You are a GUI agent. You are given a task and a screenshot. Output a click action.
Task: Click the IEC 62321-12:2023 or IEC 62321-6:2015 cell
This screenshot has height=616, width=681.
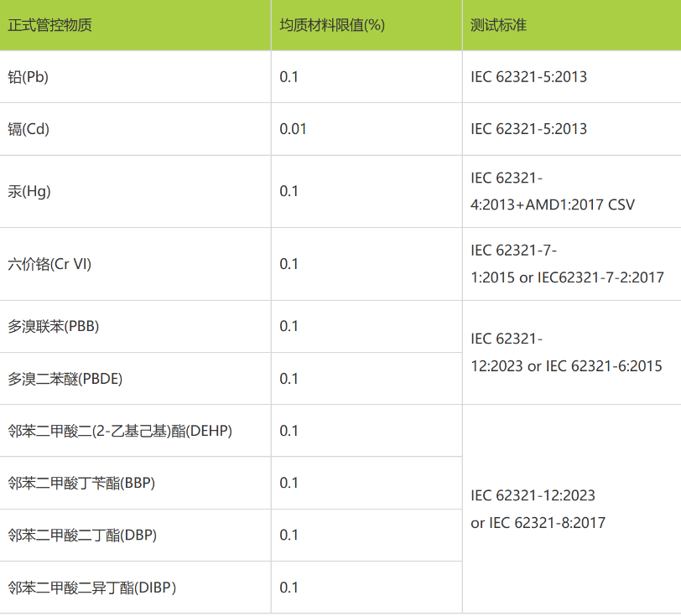point(564,352)
